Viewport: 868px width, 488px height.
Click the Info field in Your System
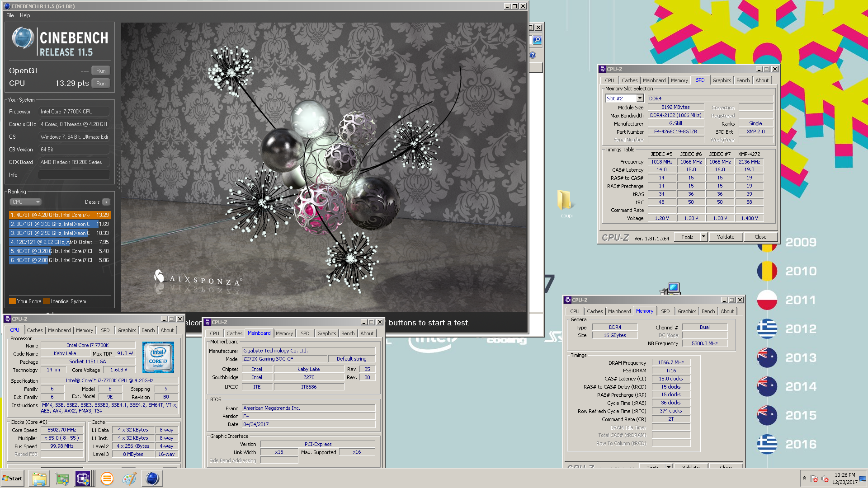click(x=74, y=175)
